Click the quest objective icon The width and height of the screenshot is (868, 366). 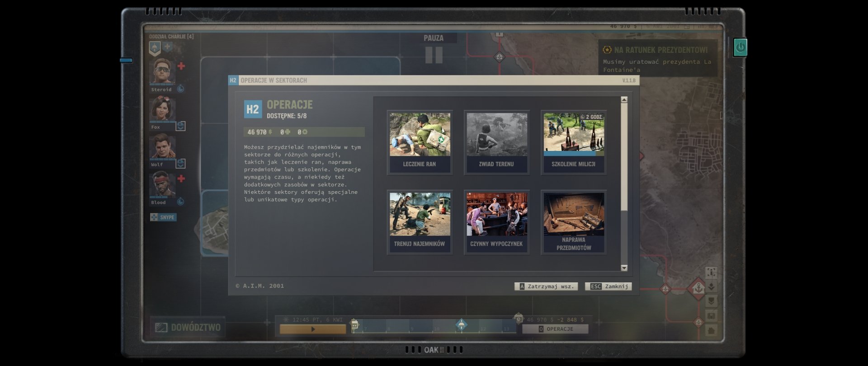(x=607, y=50)
